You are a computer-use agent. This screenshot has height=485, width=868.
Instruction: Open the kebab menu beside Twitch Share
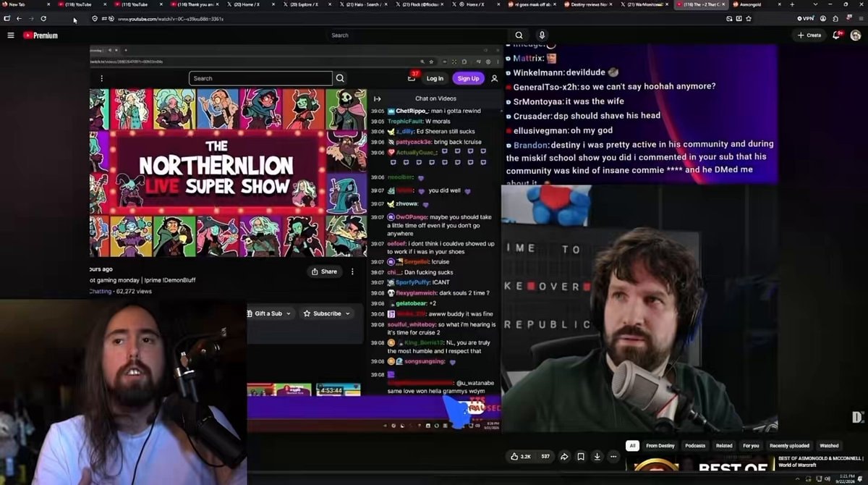point(352,271)
